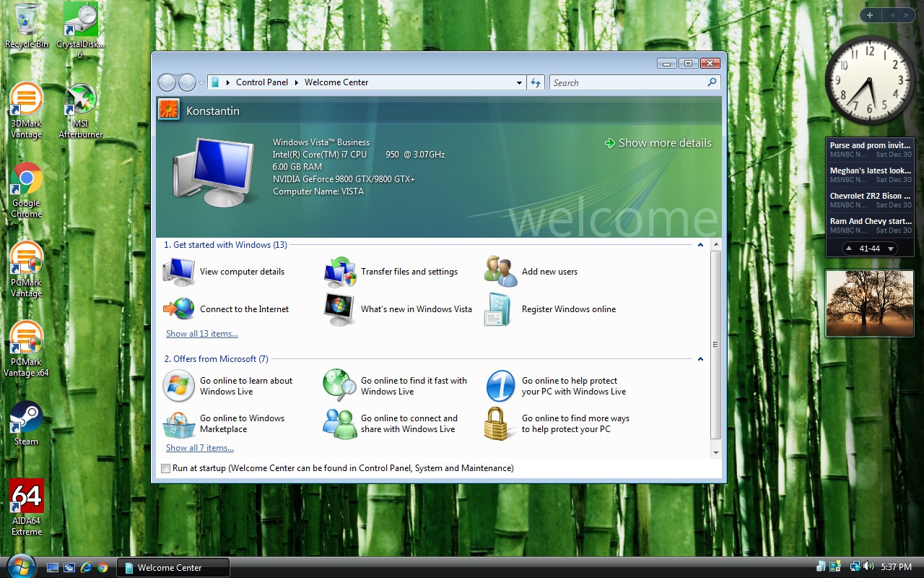
Task: Open Add new users
Action: coord(531,272)
